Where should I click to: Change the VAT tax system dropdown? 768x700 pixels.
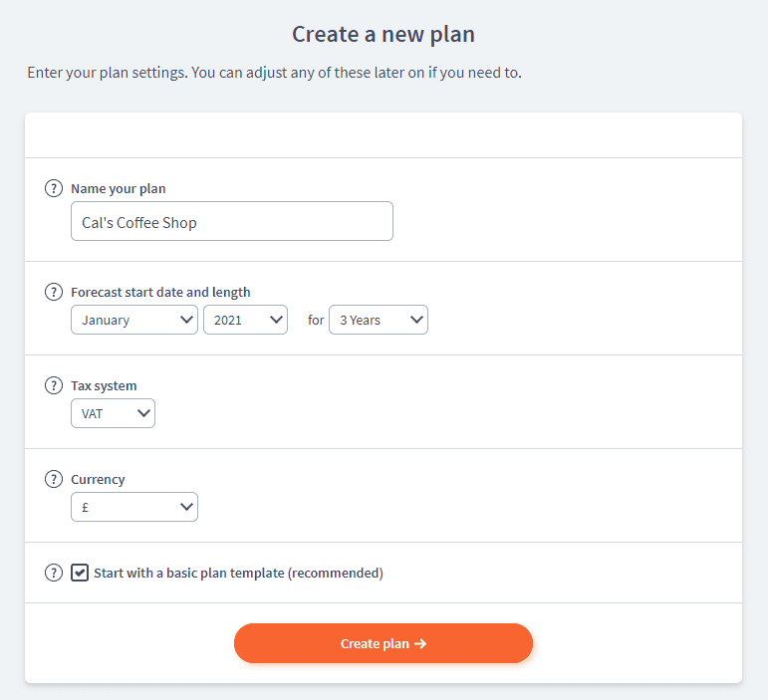coord(113,413)
